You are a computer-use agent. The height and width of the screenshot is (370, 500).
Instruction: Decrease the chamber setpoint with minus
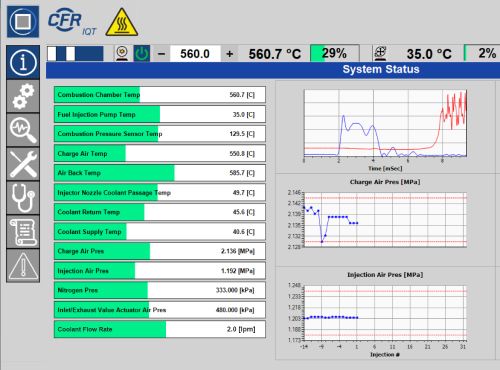pyautogui.click(x=161, y=54)
